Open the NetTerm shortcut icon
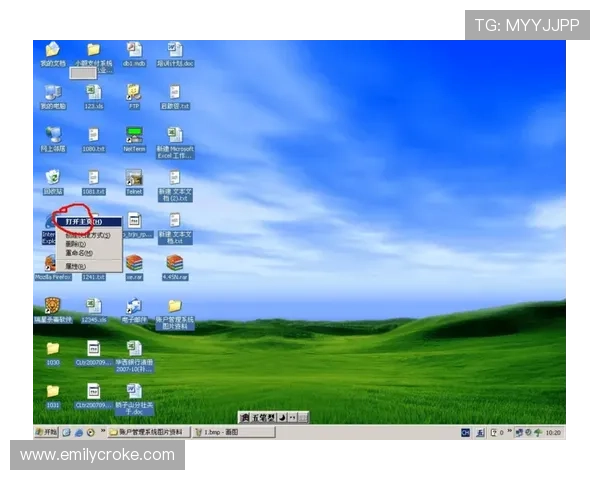This screenshot has width=600, height=480. click(134, 136)
